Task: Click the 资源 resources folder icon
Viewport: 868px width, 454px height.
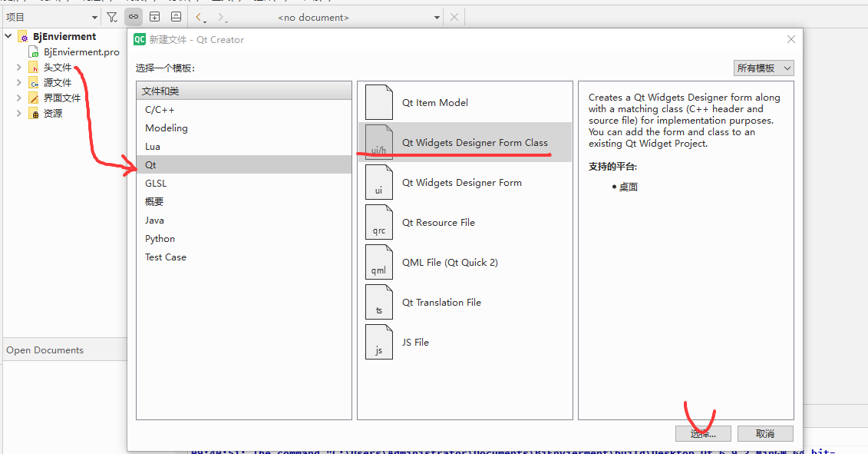Action: pos(34,114)
